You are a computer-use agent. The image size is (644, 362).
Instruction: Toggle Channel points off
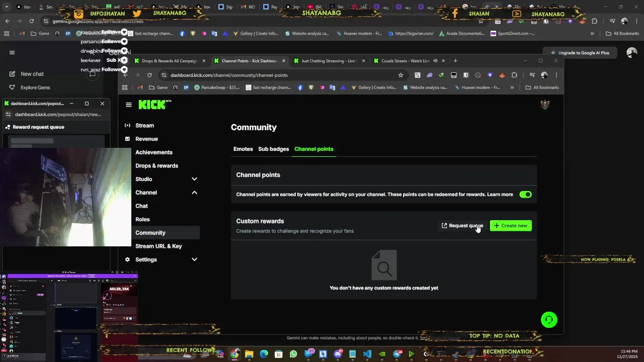coord(525,195)
